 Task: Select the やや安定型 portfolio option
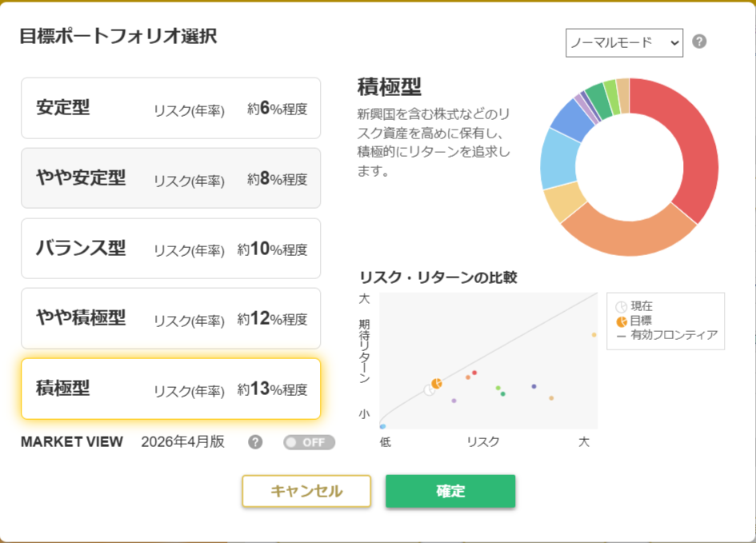pyautogui.click(x=170, y=178)
